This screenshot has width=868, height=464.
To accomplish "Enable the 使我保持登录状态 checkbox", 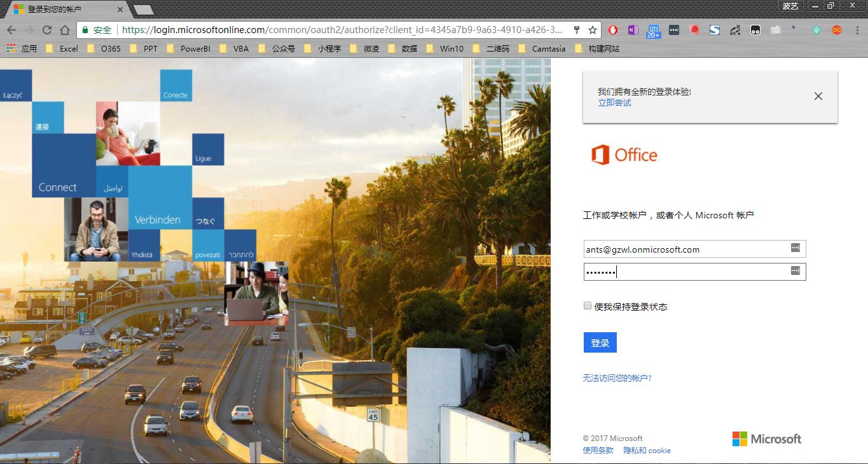I will click(x=588, y=306).
